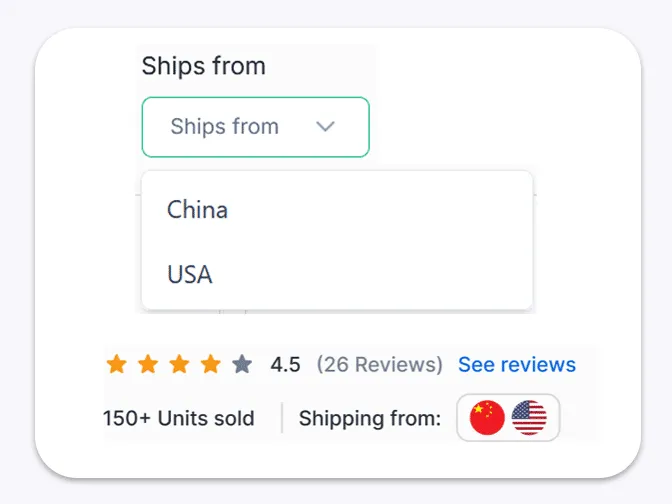Screen dimensions: 672x504
Task: Click the Ships from heading label
Action: (x=204, y=67)
